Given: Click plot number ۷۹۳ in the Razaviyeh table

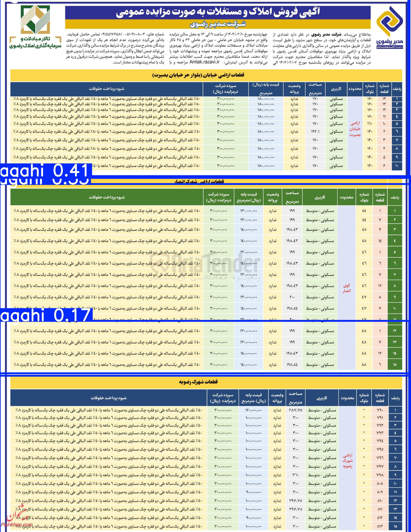Looking at the screenshot, I should pos(380,433).
